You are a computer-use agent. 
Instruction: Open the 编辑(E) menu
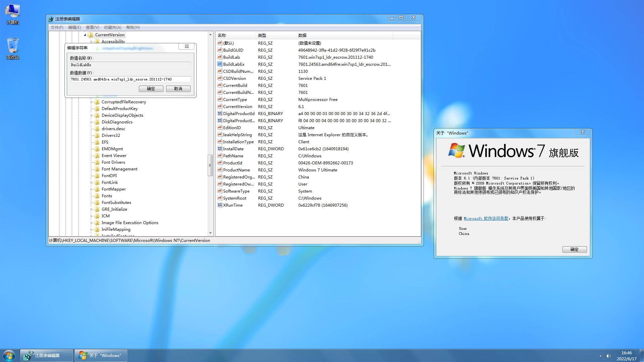(x=75, y=28)
